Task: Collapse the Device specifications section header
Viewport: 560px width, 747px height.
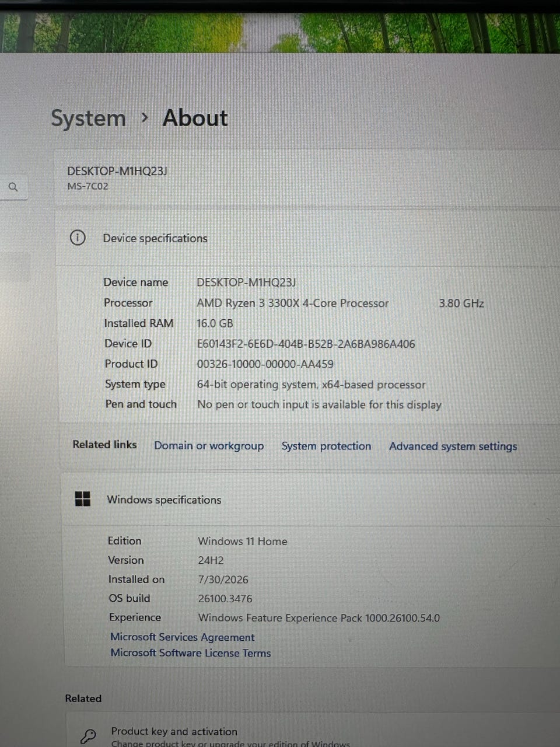Action: tap(307, 238)
